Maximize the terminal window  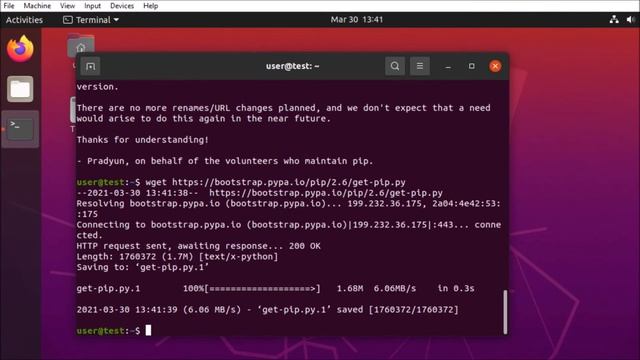click(471, 66)
